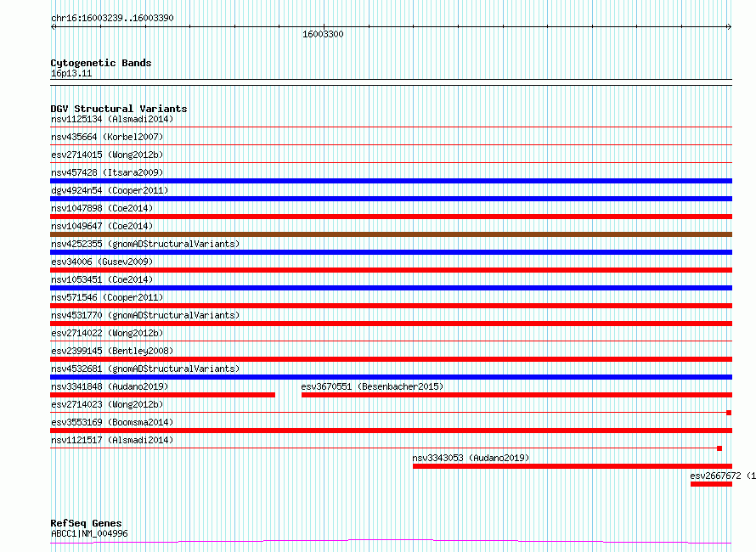Click the nsv3341848 (Audano2019) variant label
The height and width of the screenshot is (552, 756).
coord(110,386)
